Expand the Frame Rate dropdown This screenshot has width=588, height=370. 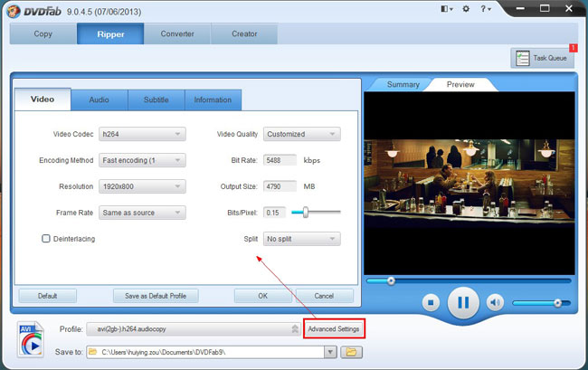tap(142, 213)
